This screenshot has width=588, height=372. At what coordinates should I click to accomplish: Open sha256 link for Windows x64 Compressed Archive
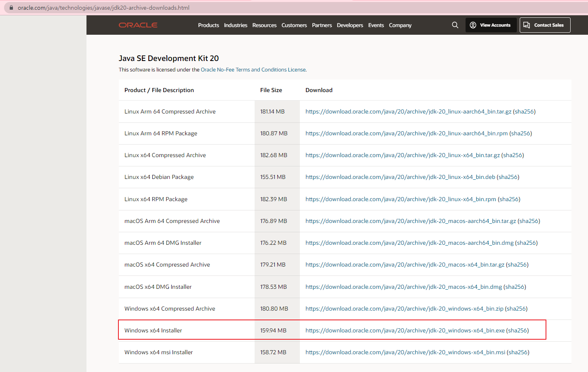click(516, 309)
